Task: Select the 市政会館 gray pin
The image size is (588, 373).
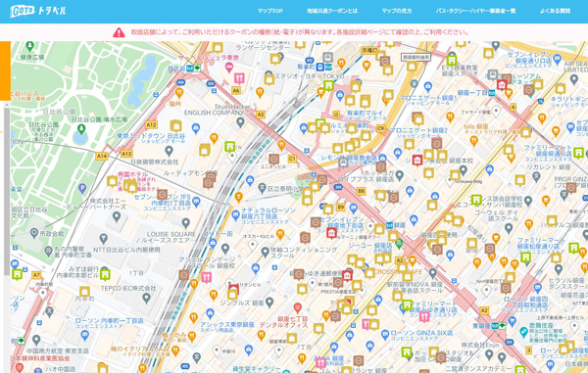Action: (x=34, y=233)
